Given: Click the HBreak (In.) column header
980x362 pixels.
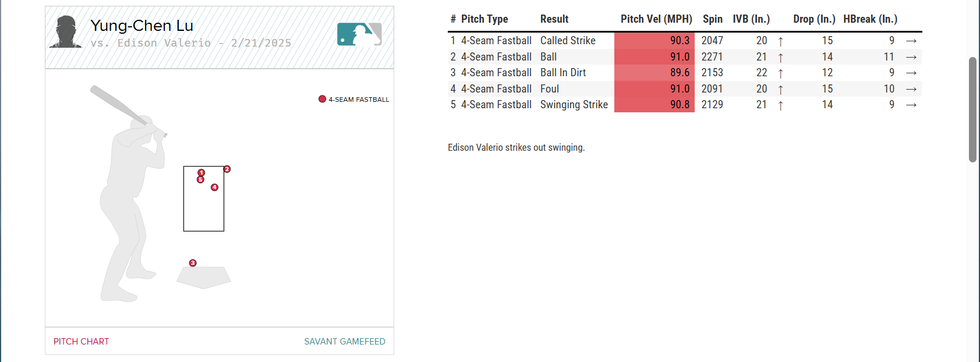Looking at the screenshot, I should pyautogui.click(x=870, y=19).
